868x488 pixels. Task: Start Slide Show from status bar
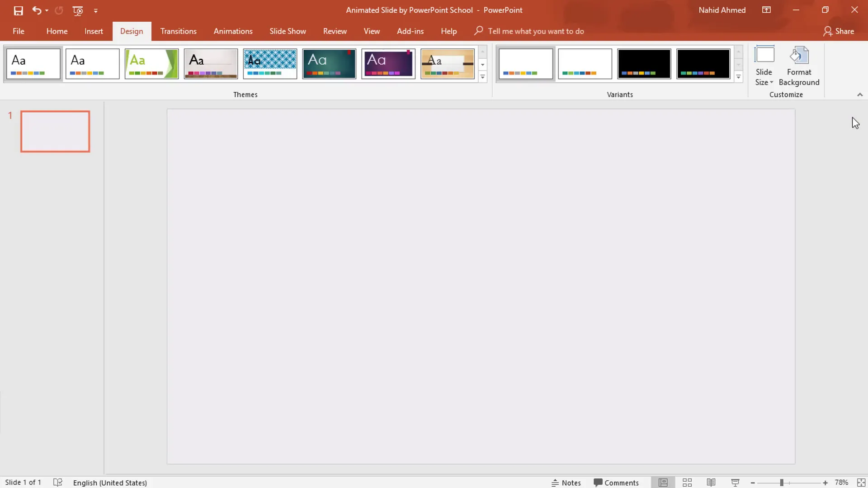(735, 483)
